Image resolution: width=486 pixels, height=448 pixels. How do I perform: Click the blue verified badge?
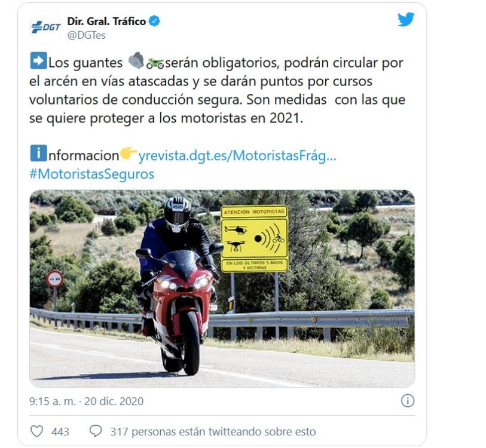154,21
